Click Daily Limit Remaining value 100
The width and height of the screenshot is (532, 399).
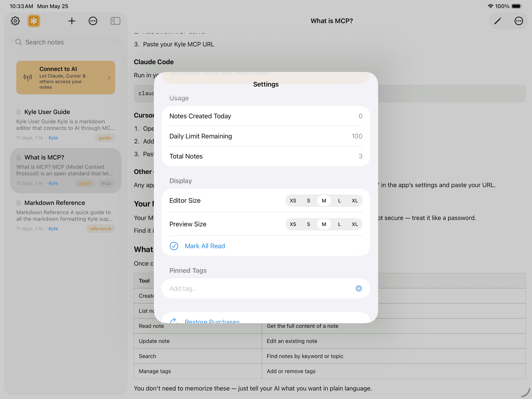[357, 136]
